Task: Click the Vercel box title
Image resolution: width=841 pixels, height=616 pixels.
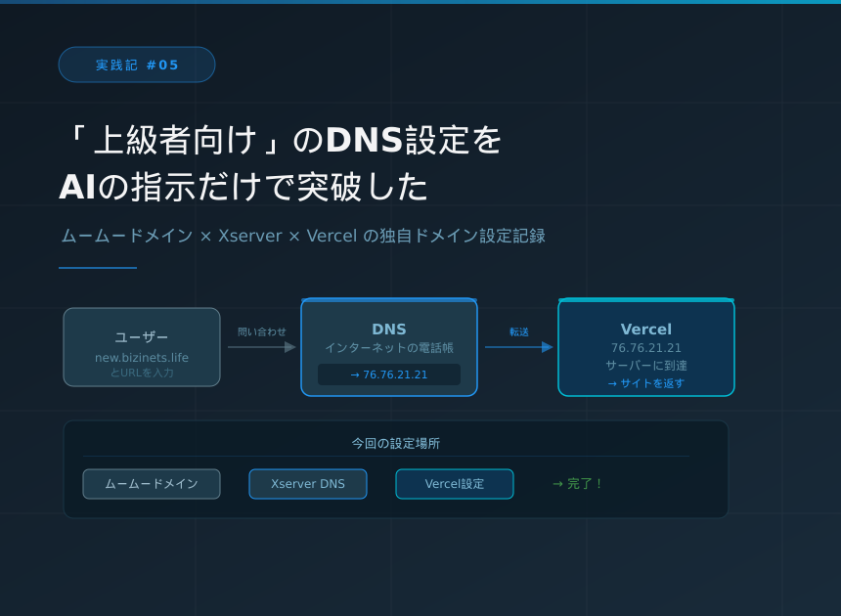Action: click(646, 330)
